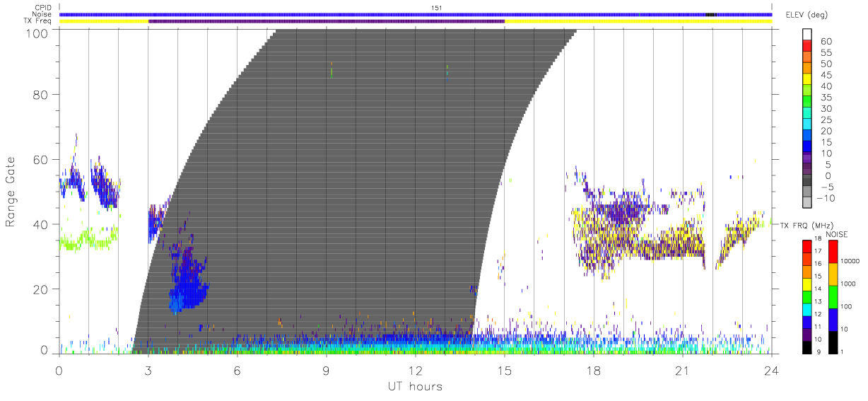
Task: Click the 21 tick on UT hours axis
Action: (x=682, y=371)
